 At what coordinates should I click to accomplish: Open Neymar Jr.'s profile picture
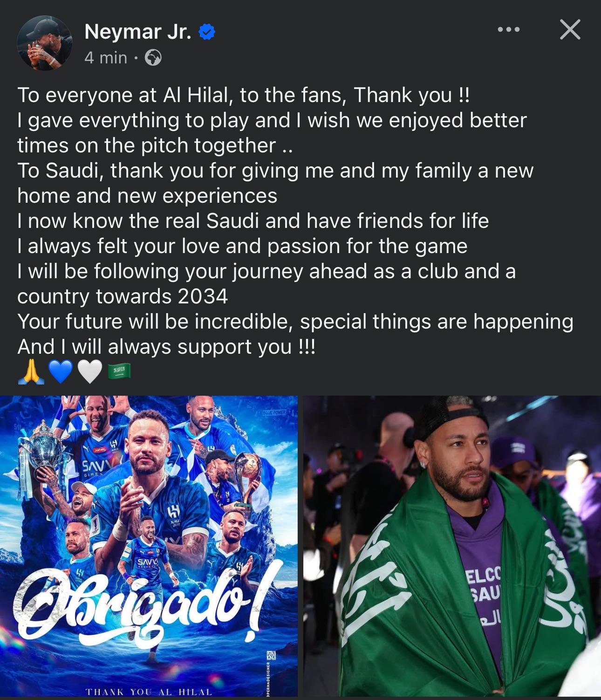pyautogui.click(x=45, y=43)
